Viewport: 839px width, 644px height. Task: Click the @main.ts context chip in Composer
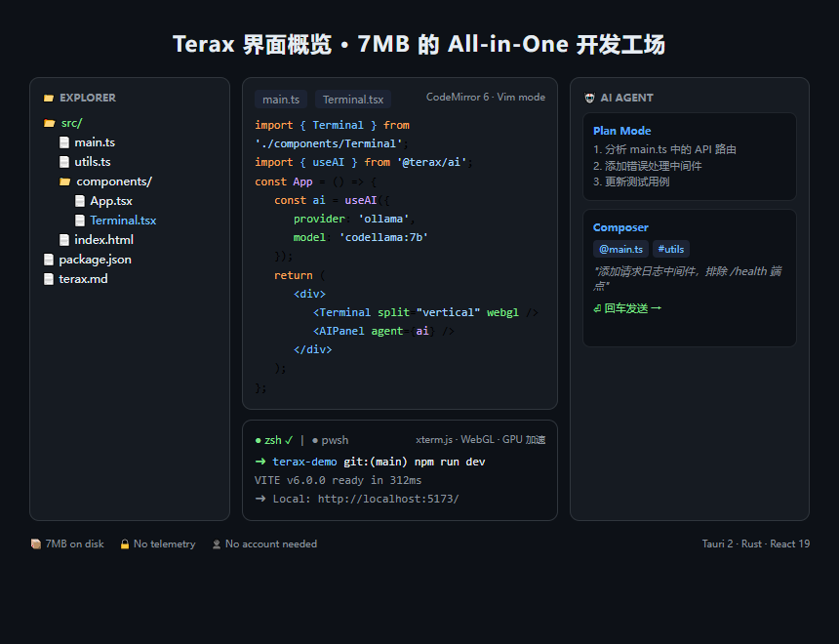pyautogui.click(x=620, y=249)
